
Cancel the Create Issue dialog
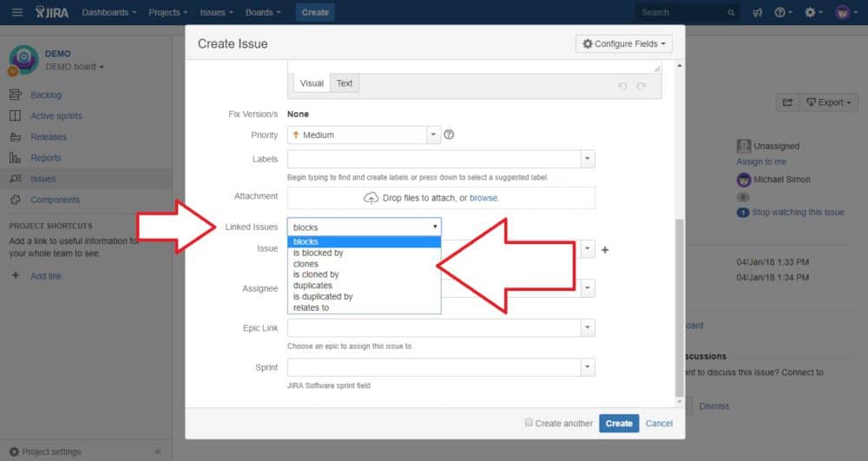tap(659, 424)
